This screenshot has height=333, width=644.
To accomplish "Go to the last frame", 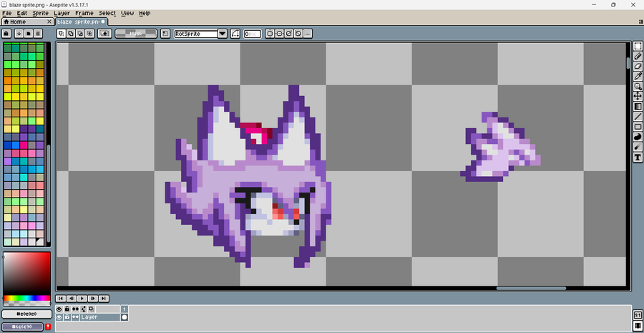I will (104, 298).
